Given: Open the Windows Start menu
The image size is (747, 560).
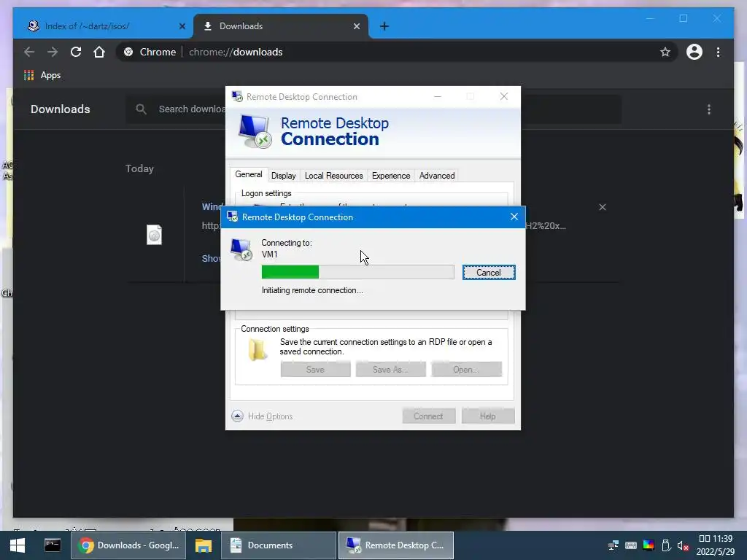Looking at the screenshot, I should [18, 545].
